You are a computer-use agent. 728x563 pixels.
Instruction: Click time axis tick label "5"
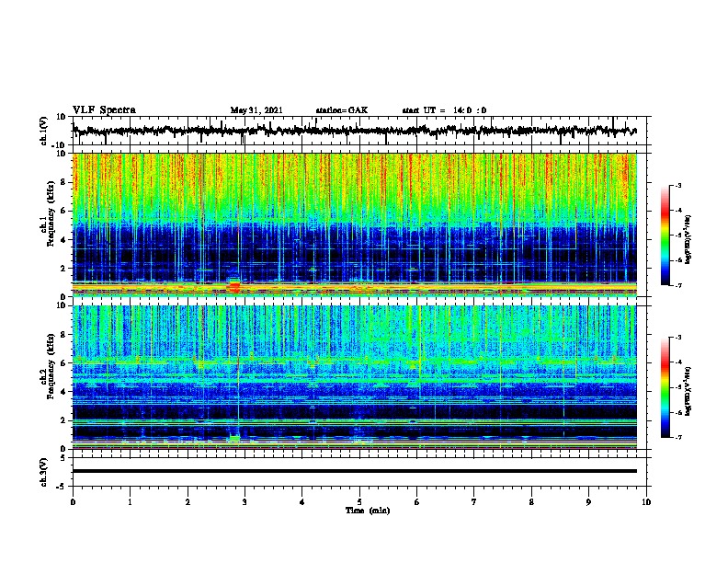(x=359, y=502)
